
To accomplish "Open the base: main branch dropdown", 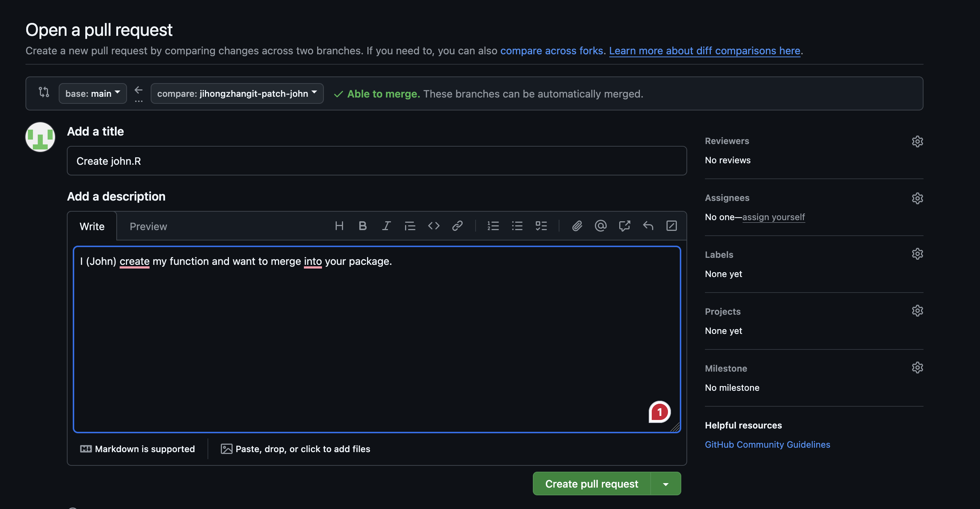I will coord(92,93).
